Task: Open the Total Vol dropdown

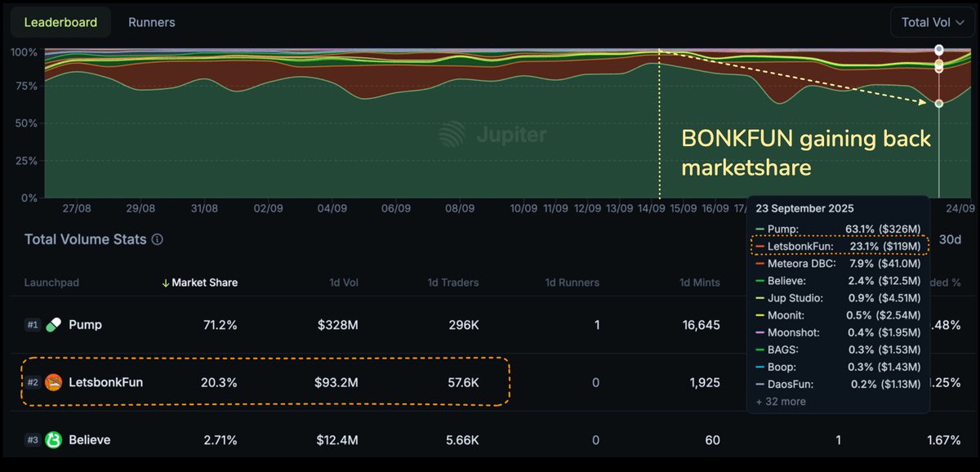Action: point(932,23)
